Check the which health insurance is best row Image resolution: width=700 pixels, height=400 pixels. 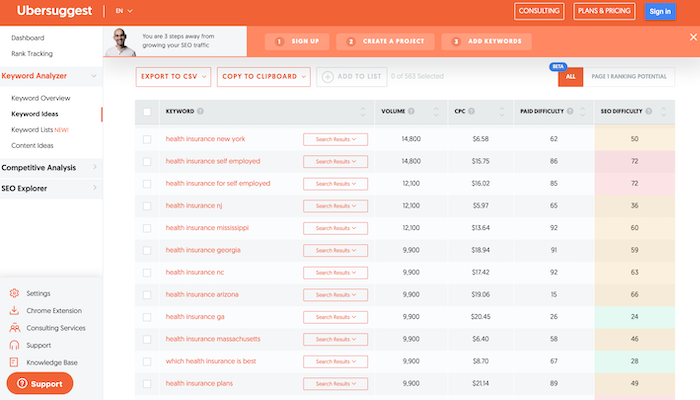(147, 362)
